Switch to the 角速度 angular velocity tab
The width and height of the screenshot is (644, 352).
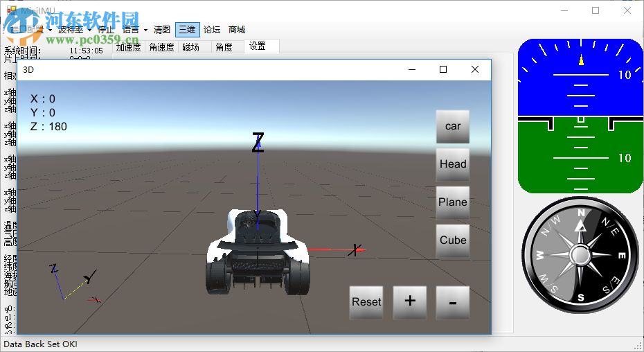161,47
